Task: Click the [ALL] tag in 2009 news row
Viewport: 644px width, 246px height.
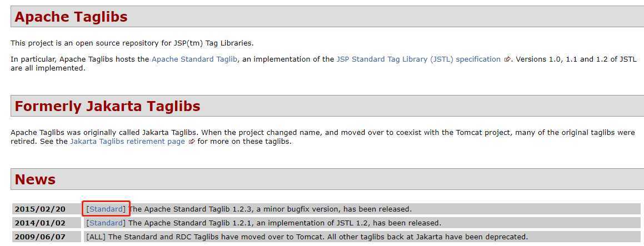Action: tap(96, 237)
